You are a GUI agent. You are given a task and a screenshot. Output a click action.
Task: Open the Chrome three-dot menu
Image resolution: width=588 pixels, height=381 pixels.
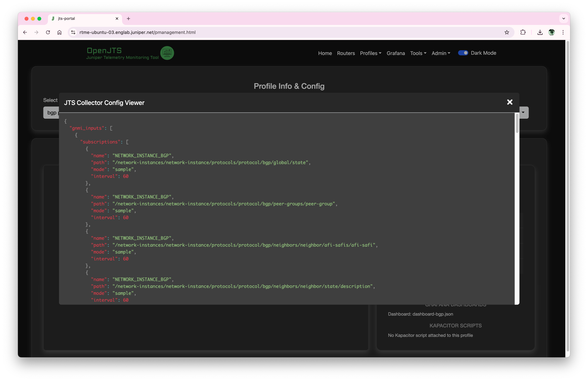click(563, 32)
